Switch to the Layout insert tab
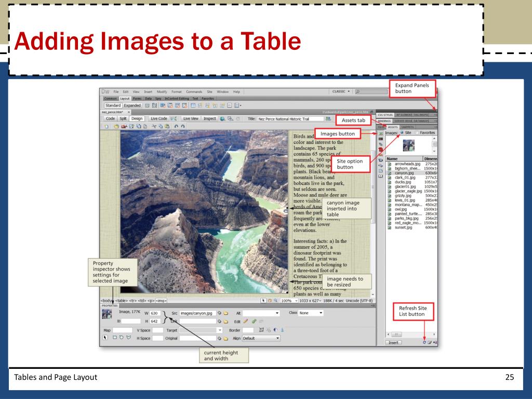The height and width of the screenshot is (399, 532). [125, 98]
